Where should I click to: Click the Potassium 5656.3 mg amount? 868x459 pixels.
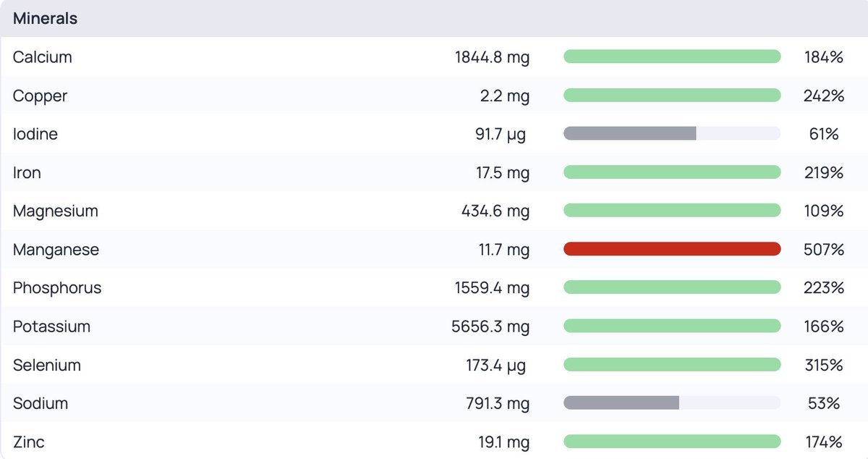pos(490,327)
